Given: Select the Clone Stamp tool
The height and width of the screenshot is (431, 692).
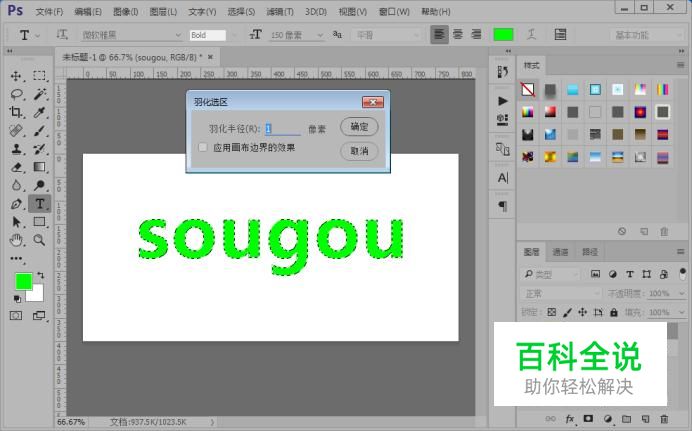Looking at the screenshot, I should [x=16, y=149].
